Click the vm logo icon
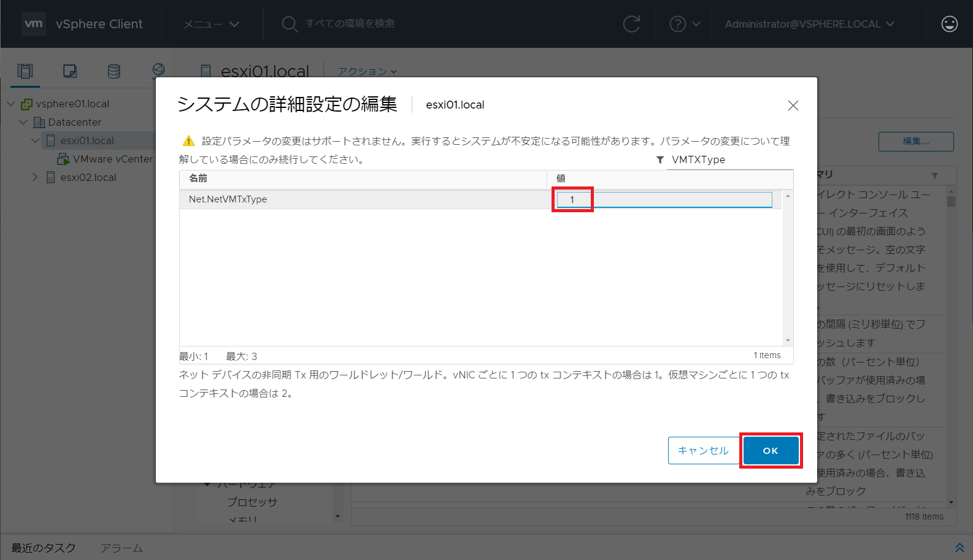Viewport: 973px width, 560px height. (34, 24)
